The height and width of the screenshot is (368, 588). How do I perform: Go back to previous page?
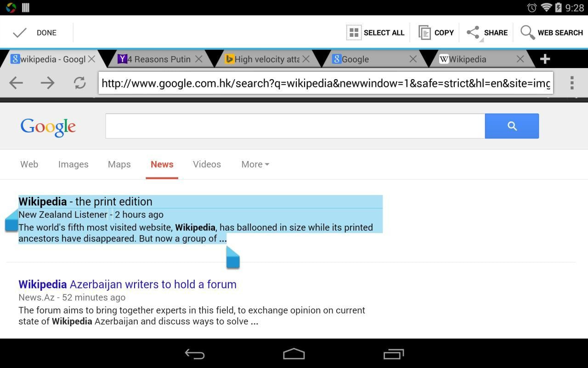16,83
